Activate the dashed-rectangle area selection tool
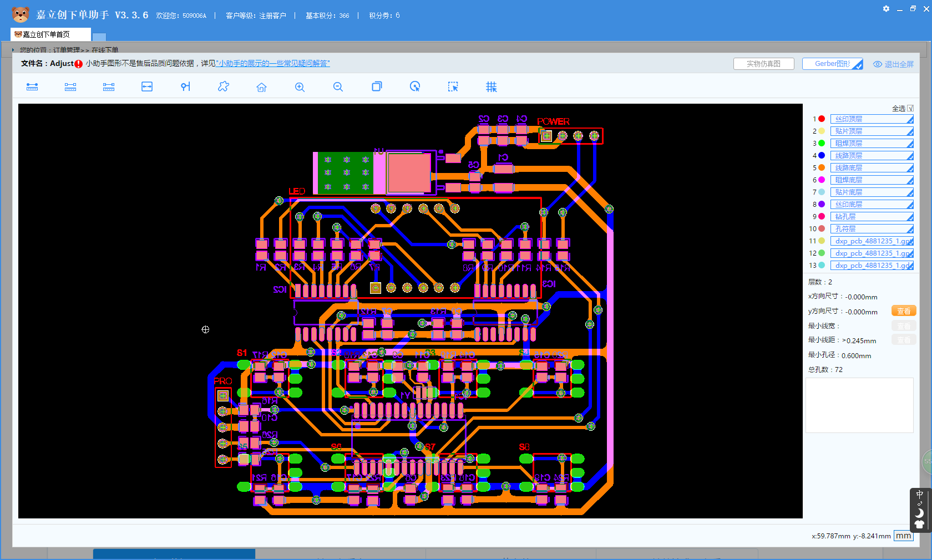The width and height of the screenshot is (932, 560). point(453,86)
